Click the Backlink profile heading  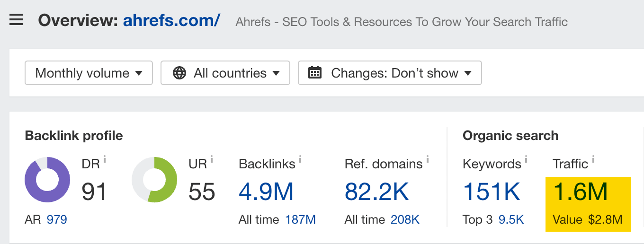(74, 136)
